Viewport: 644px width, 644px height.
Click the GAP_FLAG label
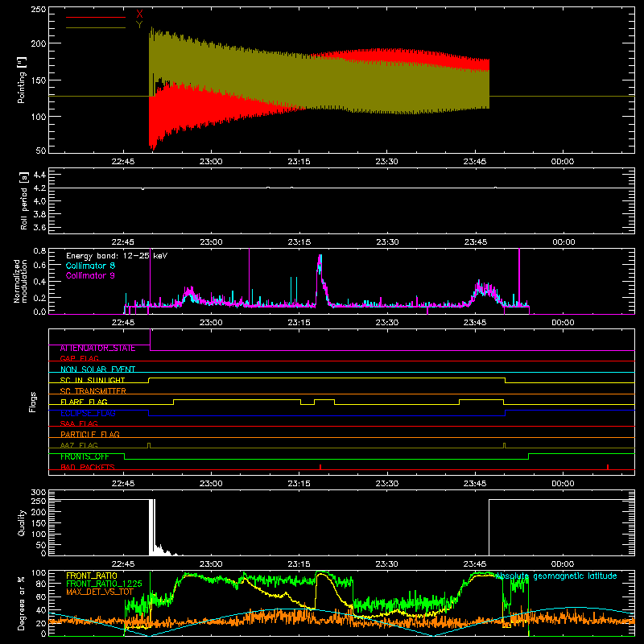coord(79,358)
